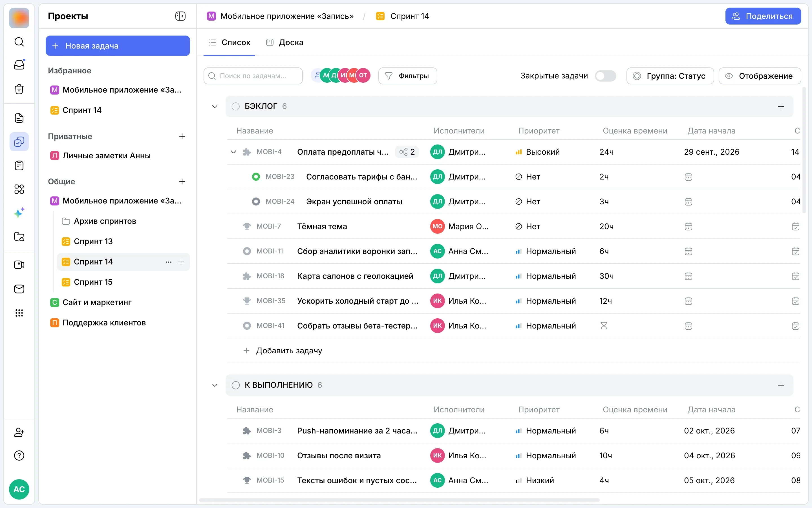Set start date calendar for Тёмная тема
The image size is (812, 508).
pyautogui.click(x=688, y=226)
